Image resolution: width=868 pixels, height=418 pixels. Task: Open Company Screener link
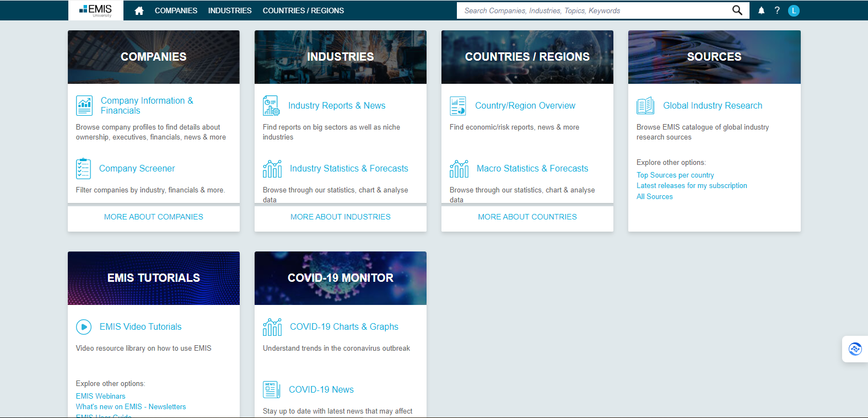point(137,169)
